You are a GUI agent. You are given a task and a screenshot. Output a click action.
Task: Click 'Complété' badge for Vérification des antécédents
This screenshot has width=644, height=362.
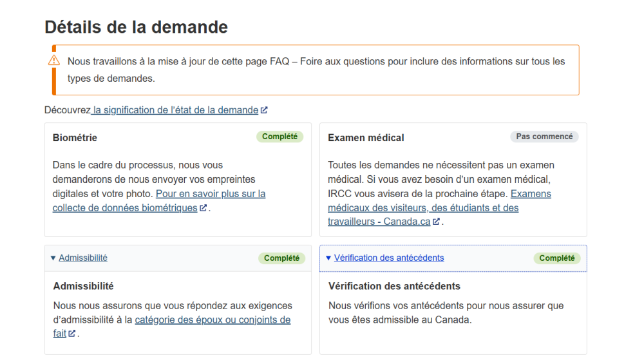[556, 258]
